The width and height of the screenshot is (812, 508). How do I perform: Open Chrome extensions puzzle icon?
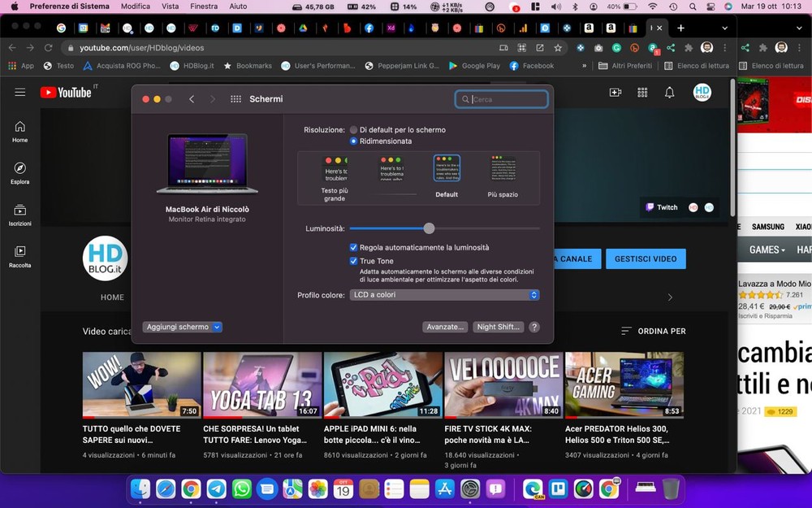(689, 48)
